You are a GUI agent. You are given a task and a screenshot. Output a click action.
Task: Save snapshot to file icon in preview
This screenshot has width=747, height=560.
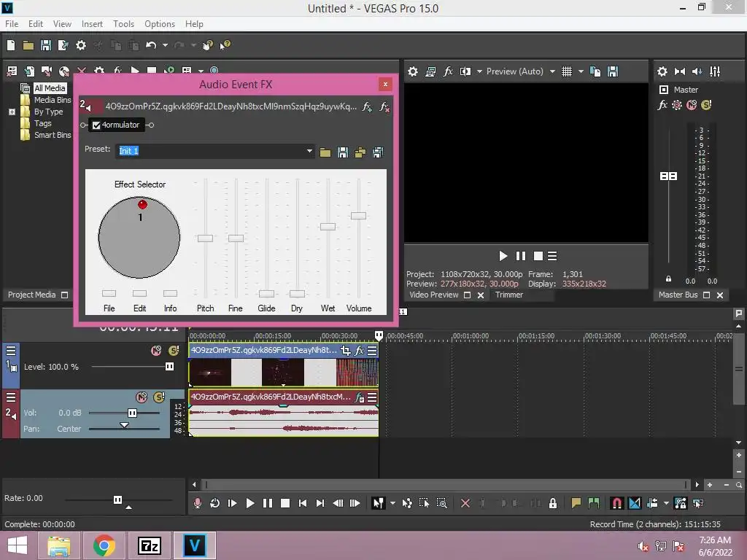[613, 72]
